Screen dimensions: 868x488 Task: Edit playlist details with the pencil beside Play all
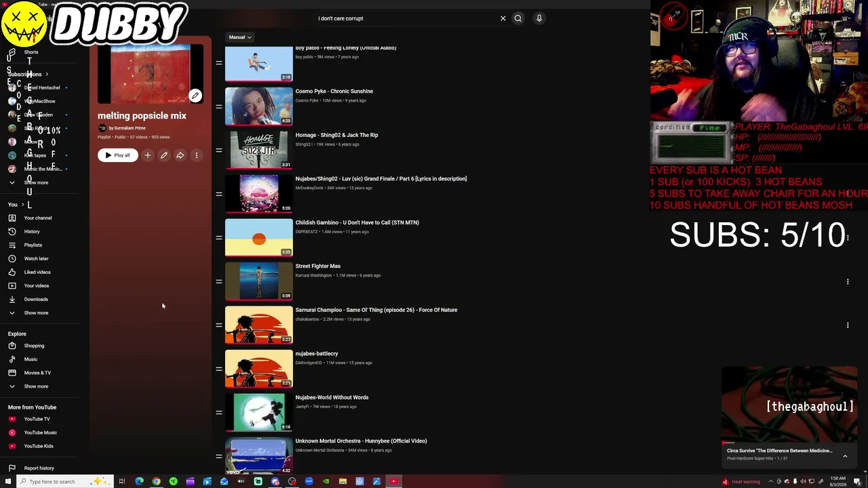(x=164, y=155)
